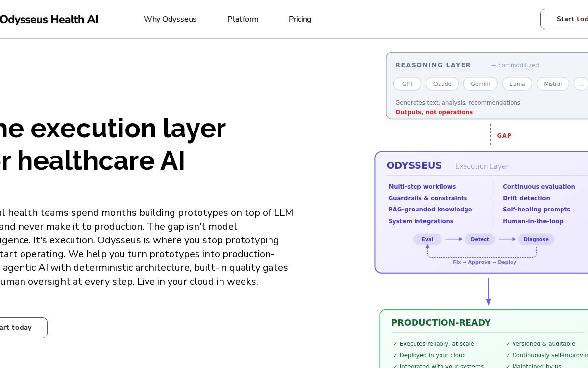Click 'Versioned & auditable' item
This screenshot has width=588, height=368.
pos(540,344)
